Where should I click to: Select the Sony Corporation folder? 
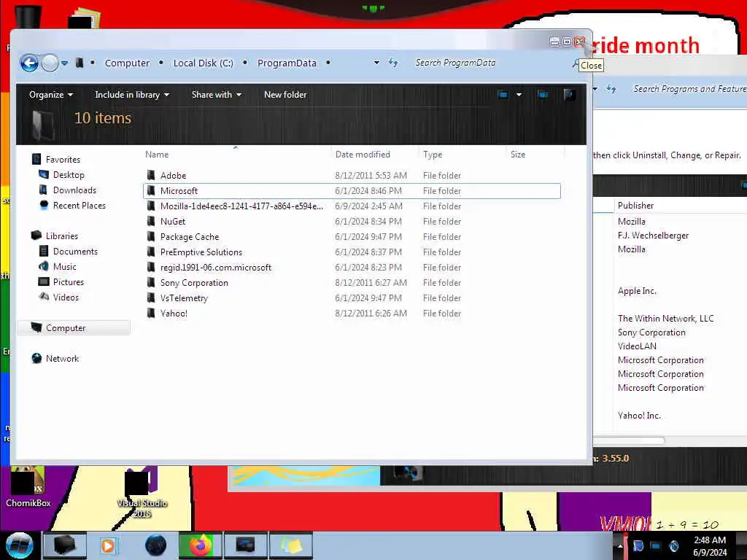pyautogui.click(x=194, y=282)
